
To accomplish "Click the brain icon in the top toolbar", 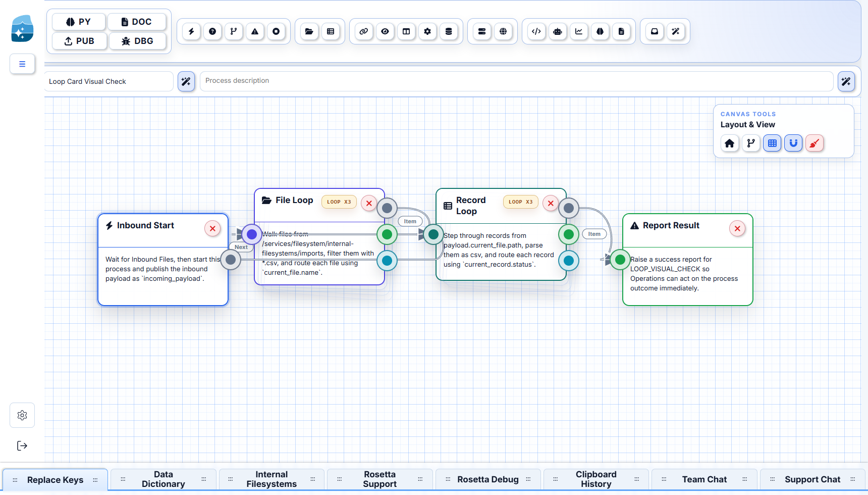I will click(x=600, y=31).
